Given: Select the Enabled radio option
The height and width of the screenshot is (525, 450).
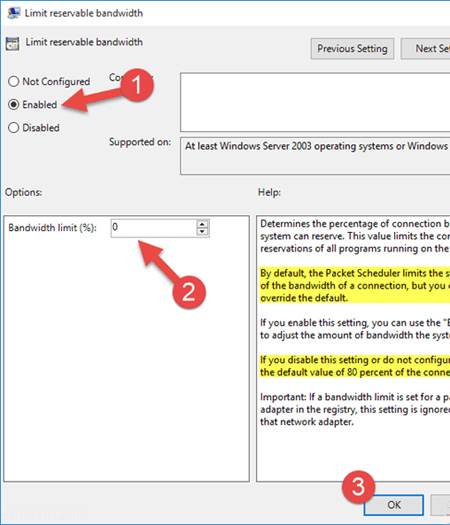Looking at the screenshot, I should click(x=13, y=104).
